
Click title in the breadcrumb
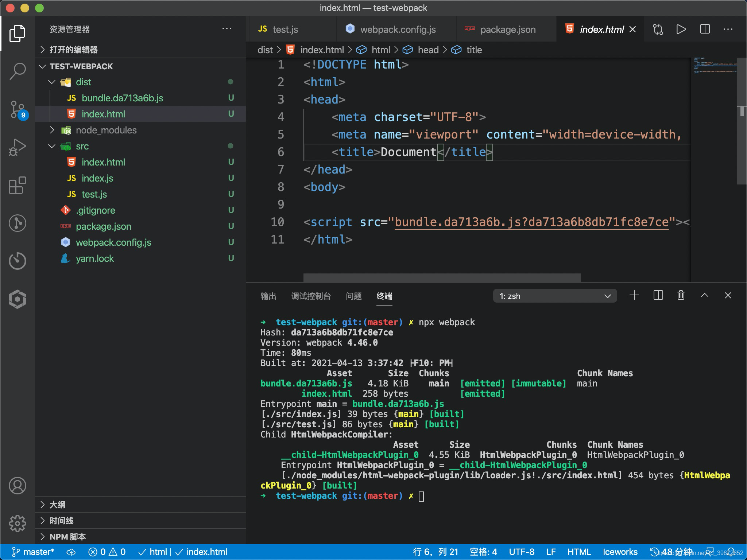pos(474,50)
